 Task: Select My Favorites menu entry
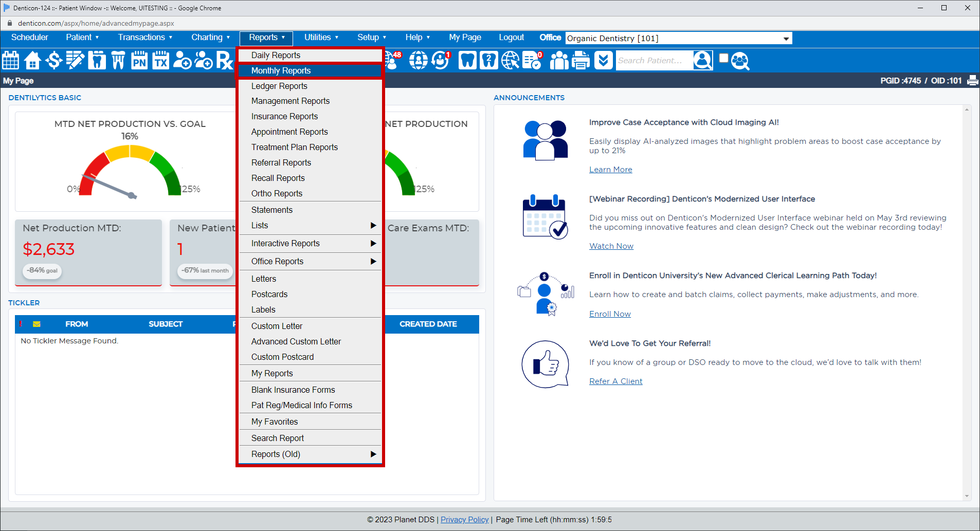[x=310, y=422]
